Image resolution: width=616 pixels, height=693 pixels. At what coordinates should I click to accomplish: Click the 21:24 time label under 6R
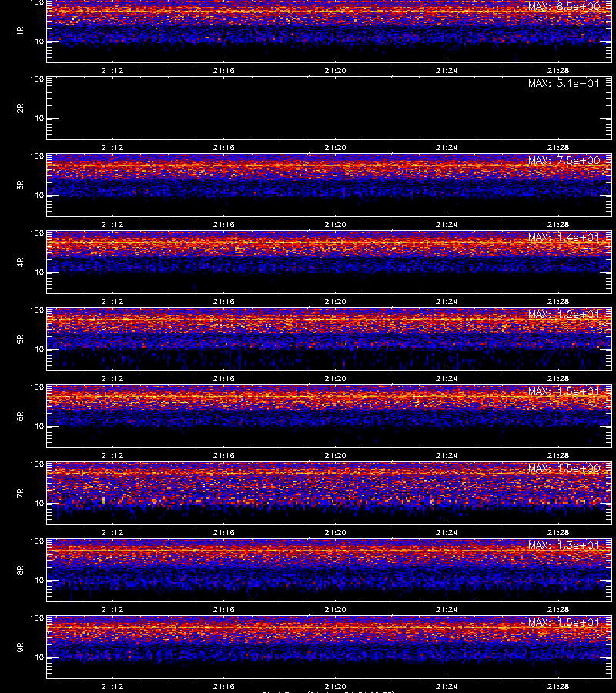[447, 456]
